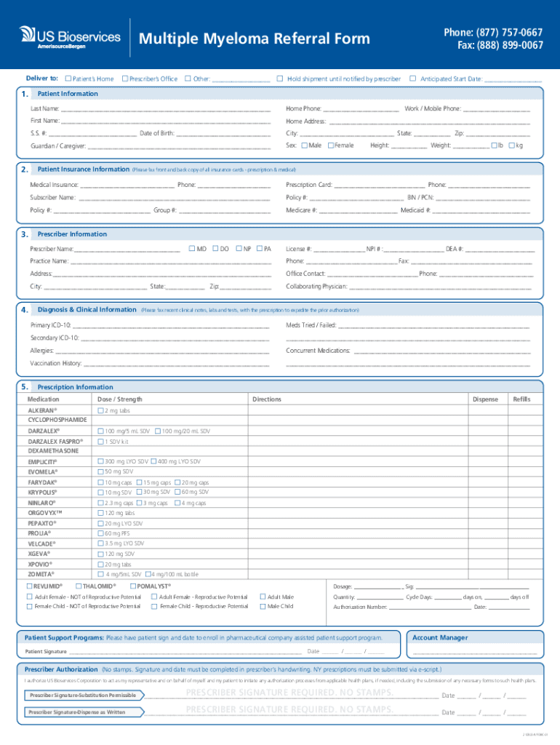
Task: Click the Account Manager field
Action: [474, 652]
